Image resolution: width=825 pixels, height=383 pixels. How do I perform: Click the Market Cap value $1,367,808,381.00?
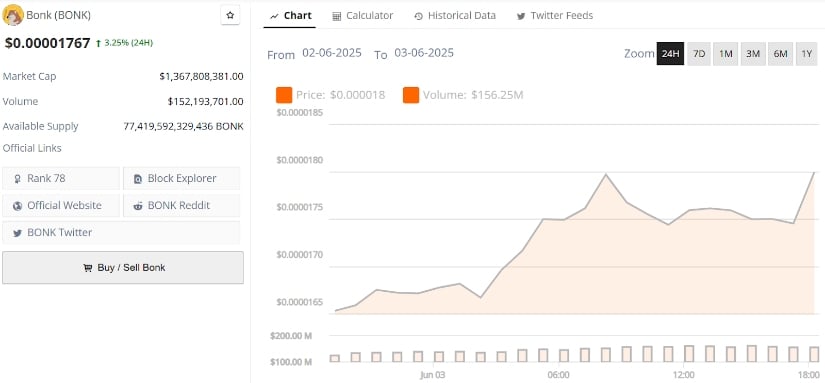pyautogui.click(x=202, y=76)
